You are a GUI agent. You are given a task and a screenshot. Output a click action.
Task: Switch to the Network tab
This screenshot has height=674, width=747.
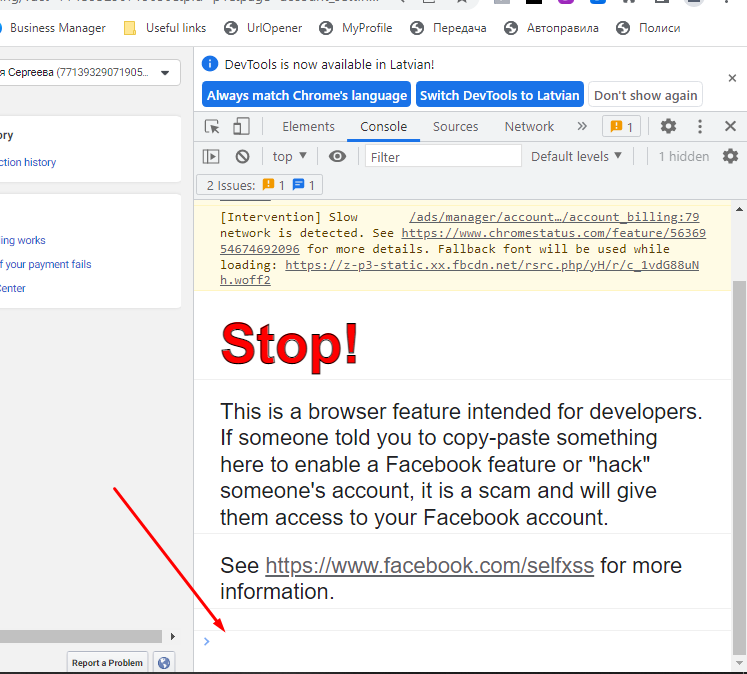529,127
